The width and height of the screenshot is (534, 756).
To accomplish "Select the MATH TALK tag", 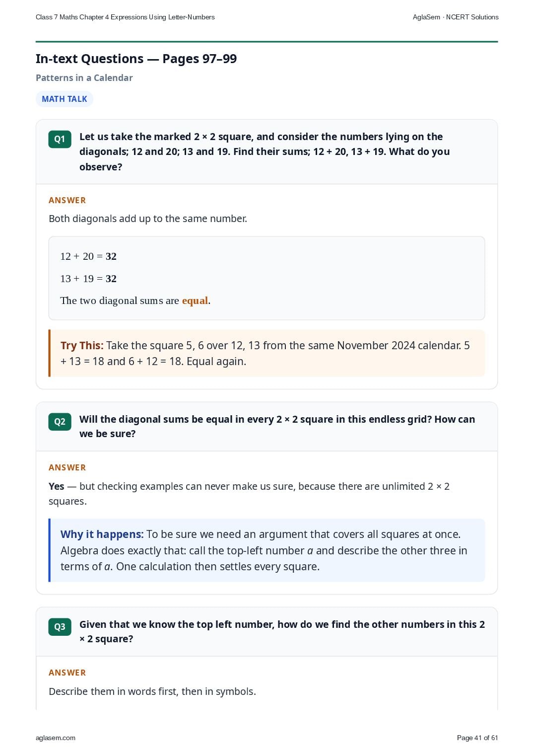I will pos(65,99).
